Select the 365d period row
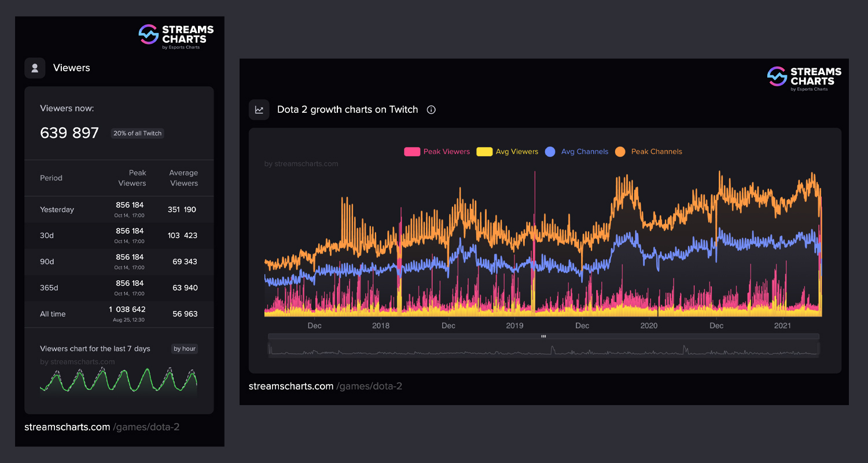The height and width of the screenshot is (463, 868). (119, 288)
